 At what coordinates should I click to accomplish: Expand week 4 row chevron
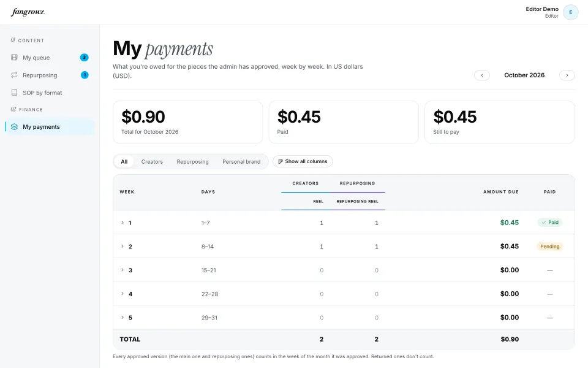coord(123,294)
